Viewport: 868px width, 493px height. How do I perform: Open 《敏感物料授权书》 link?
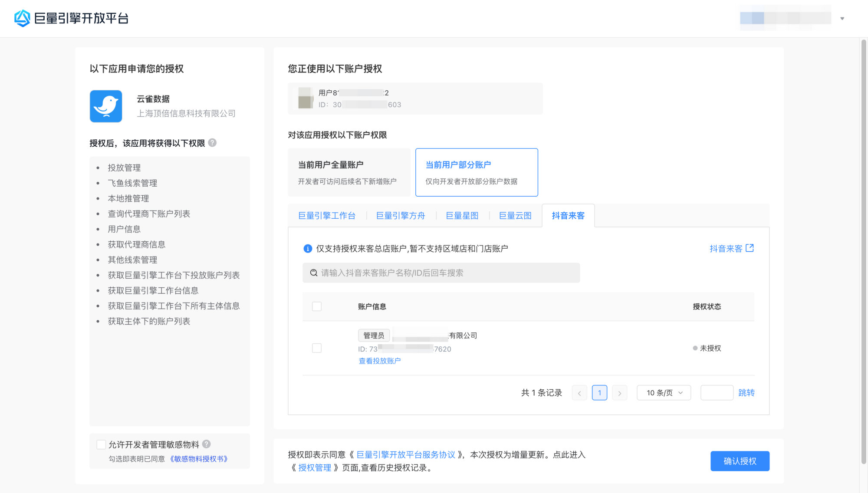pos(199,459)
